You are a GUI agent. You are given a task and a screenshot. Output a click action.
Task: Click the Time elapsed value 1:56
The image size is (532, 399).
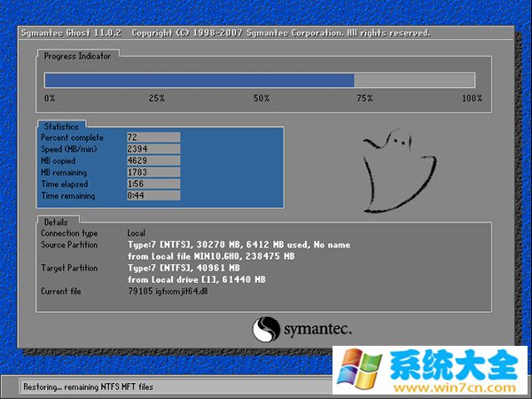(x=153, y=184)
